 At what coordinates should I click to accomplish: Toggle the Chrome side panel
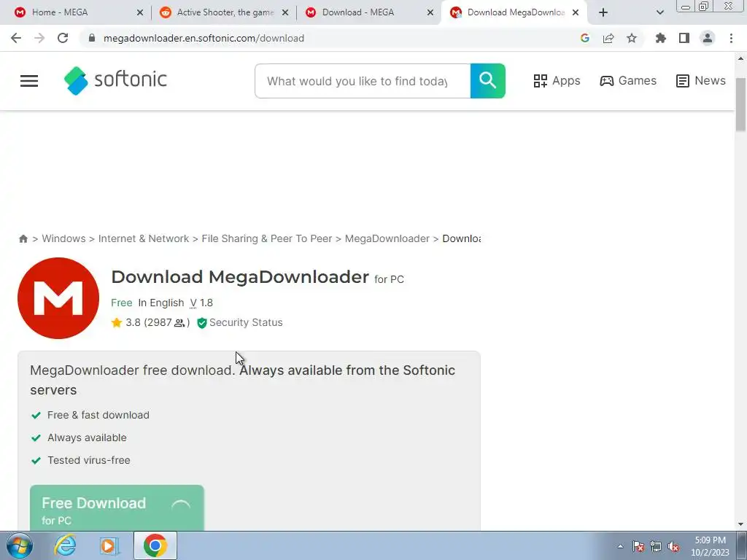[684, 38]
